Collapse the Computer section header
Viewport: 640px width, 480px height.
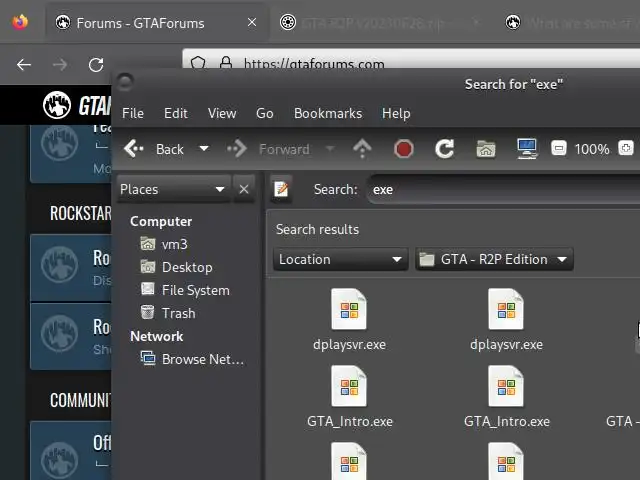(161, 221)
